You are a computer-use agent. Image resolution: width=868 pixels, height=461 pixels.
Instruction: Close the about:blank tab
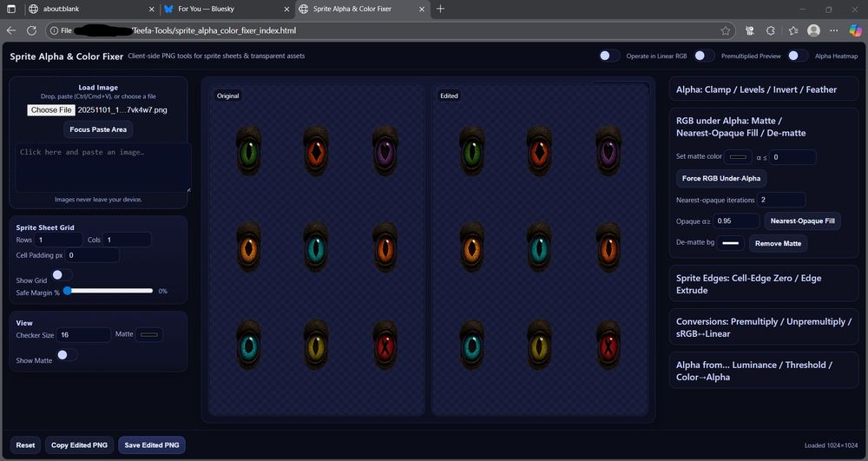[152, 10]
